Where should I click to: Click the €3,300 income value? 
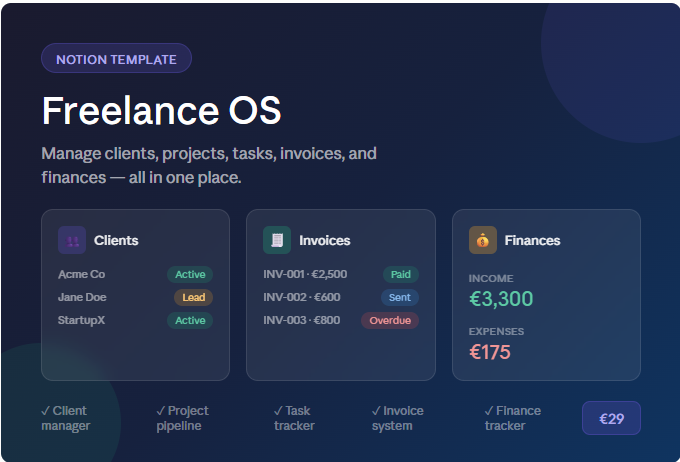point(501,299)
